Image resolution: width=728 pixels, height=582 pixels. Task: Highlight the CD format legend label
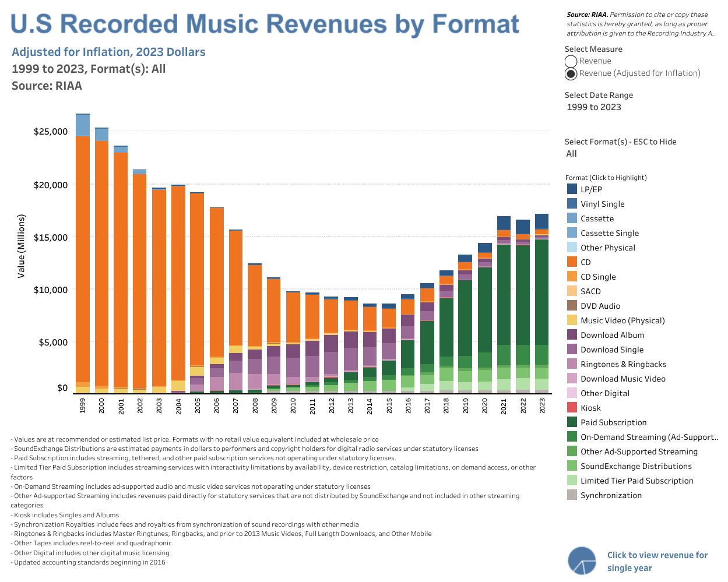coord(586,262)
